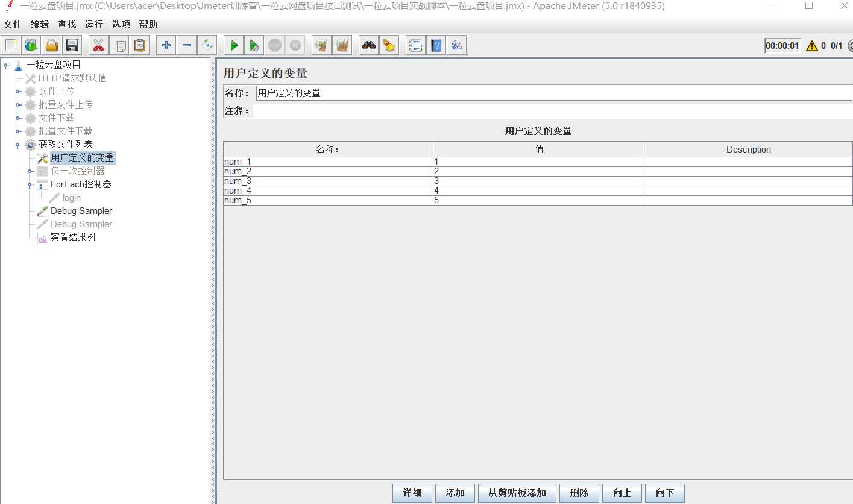Expand the 文件下载 thread group
Screen dimensions: 853x504
[18, 118]
